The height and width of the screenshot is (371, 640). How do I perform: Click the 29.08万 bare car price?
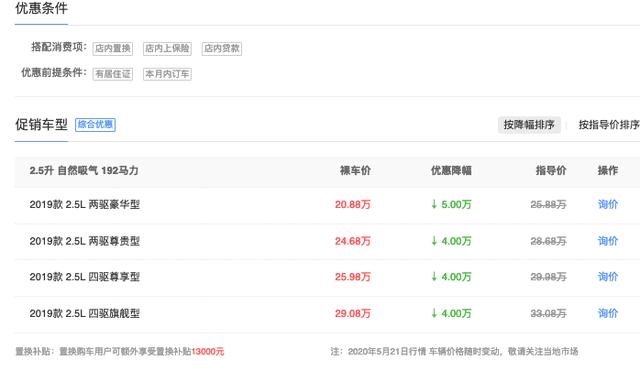353,313
